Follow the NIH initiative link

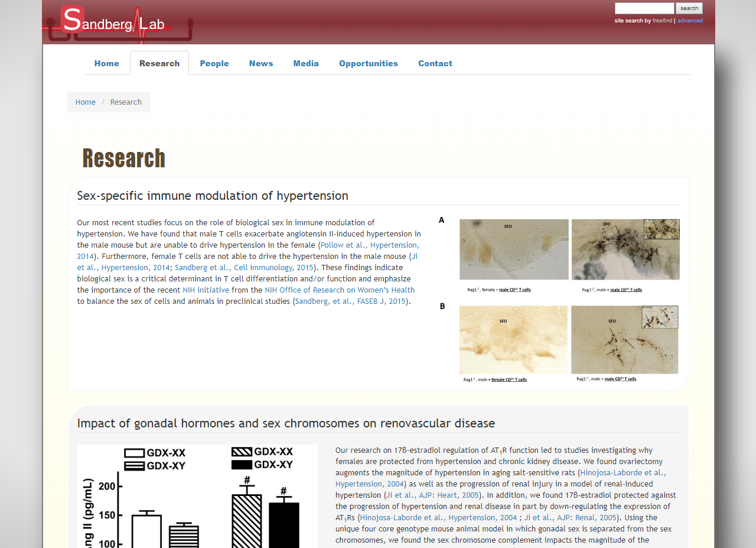coord(206,290)
